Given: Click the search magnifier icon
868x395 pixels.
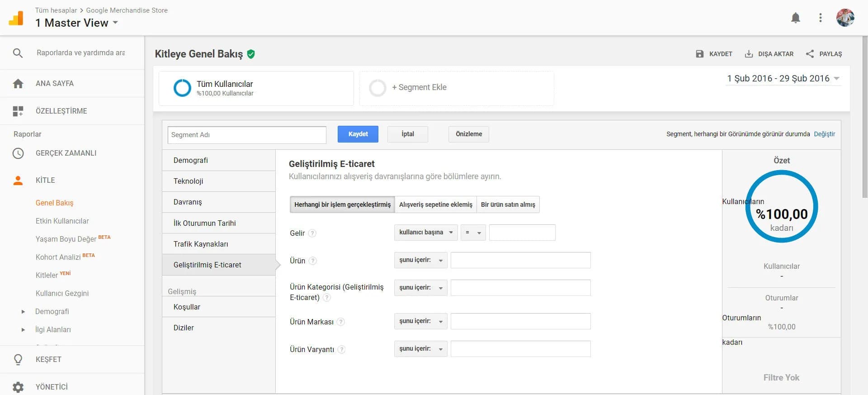Looking at the screenshot, I should click(x=18, y=53).
